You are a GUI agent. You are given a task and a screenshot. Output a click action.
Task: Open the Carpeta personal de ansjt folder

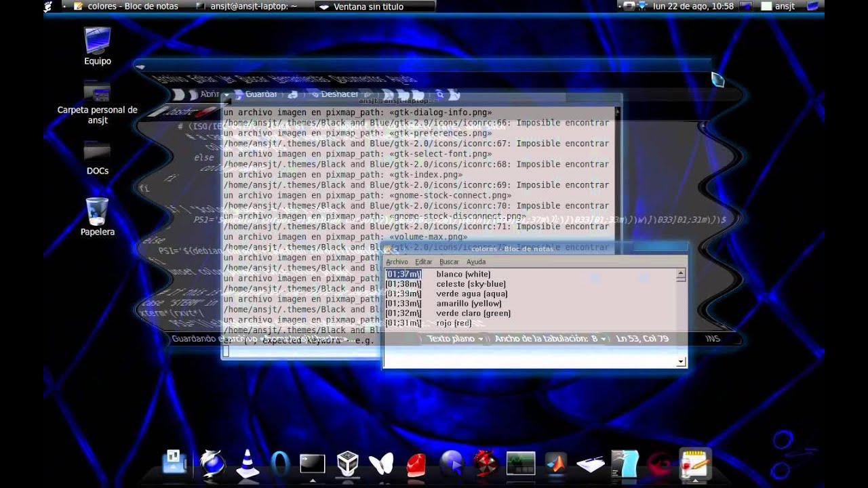(x=98, y=102)
